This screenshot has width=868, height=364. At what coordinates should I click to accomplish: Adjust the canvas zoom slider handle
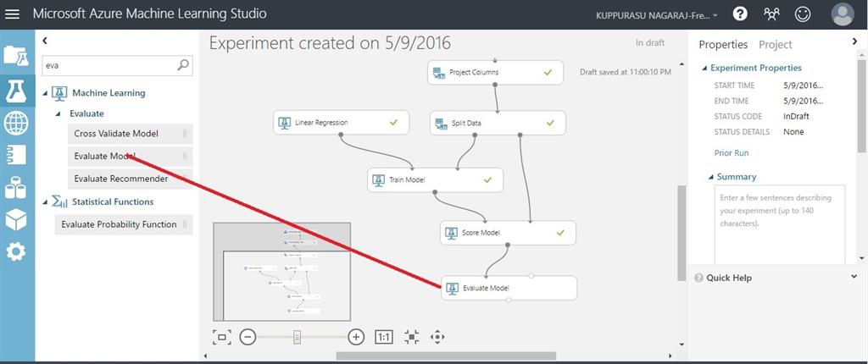pos(297,336)
